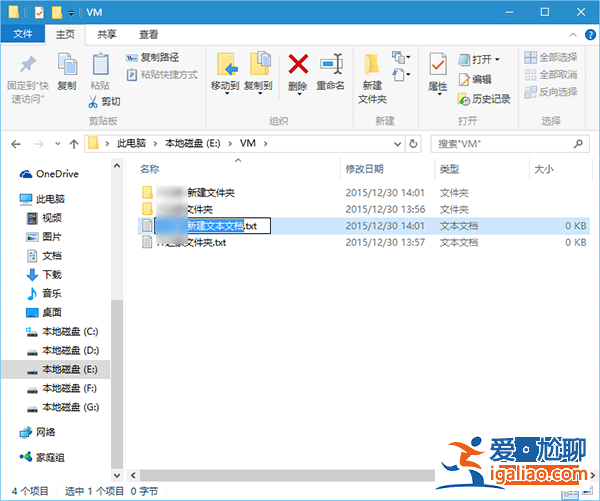Click the red X 删除 delete icon
The width and height of the screenshot is (600, 501).
pyautogui.click(x=298, y=64)
